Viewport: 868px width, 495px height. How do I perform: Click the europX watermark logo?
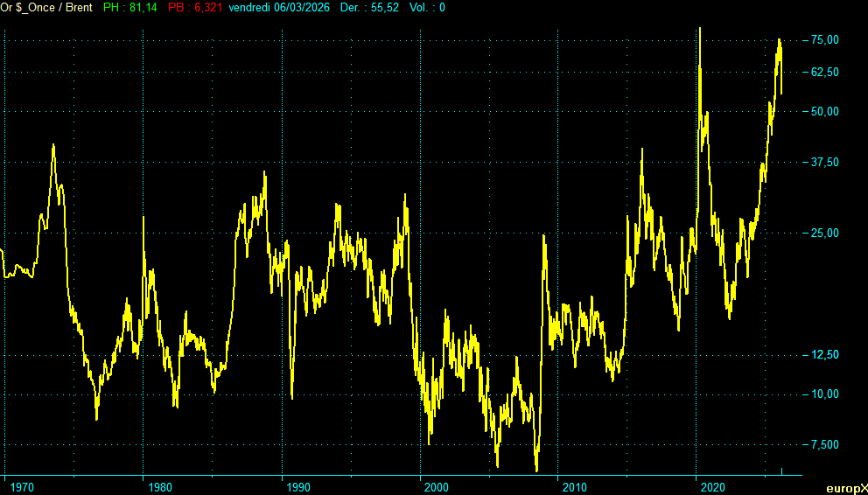[x=846, y=487]
